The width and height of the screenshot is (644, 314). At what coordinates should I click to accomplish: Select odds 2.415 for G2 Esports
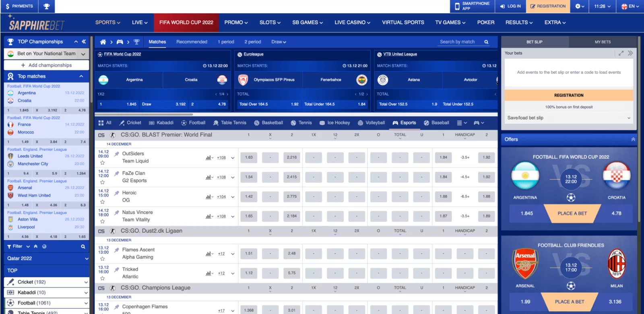tap(292, 177)
